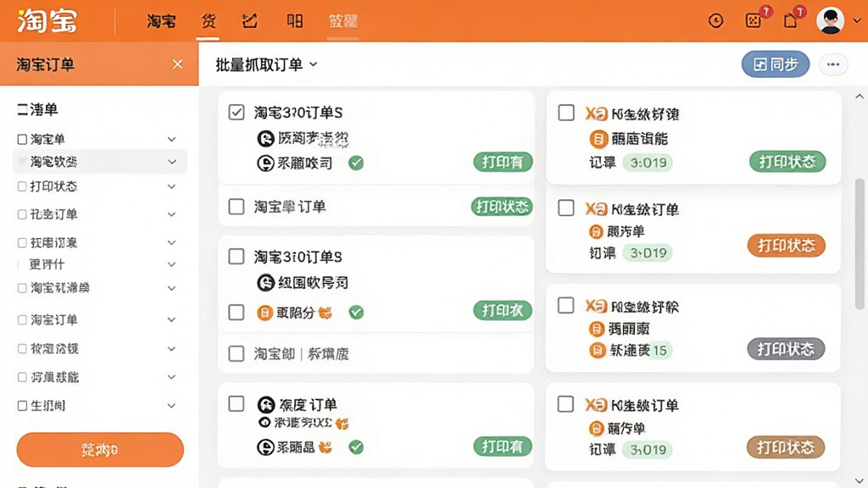Expand the 淘宝订单 sidebar list row chevron
868x488 pixels.
[x=171, y=319]
